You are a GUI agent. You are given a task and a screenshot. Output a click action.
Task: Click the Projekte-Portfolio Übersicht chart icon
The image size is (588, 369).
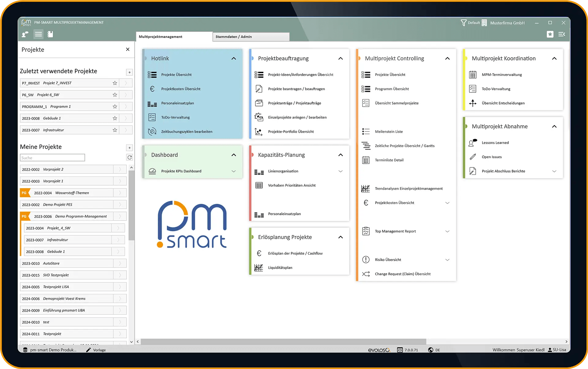tap(259, 131)
